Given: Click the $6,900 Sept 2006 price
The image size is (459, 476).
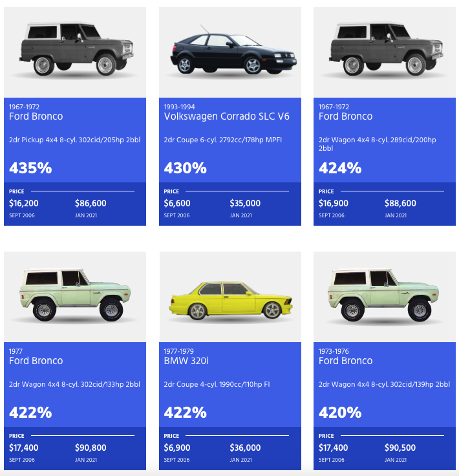Looking at the screenshot, I should 177,448.
